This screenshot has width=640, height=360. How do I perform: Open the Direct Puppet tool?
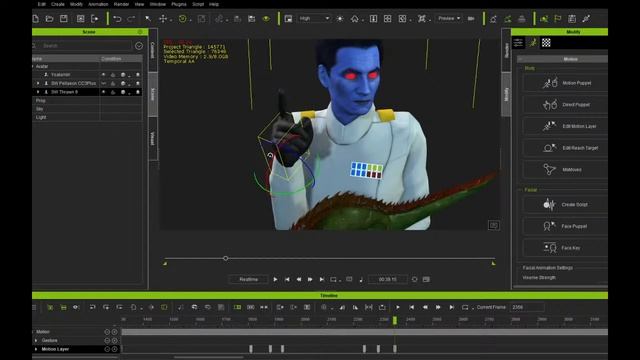click(565, 104)
